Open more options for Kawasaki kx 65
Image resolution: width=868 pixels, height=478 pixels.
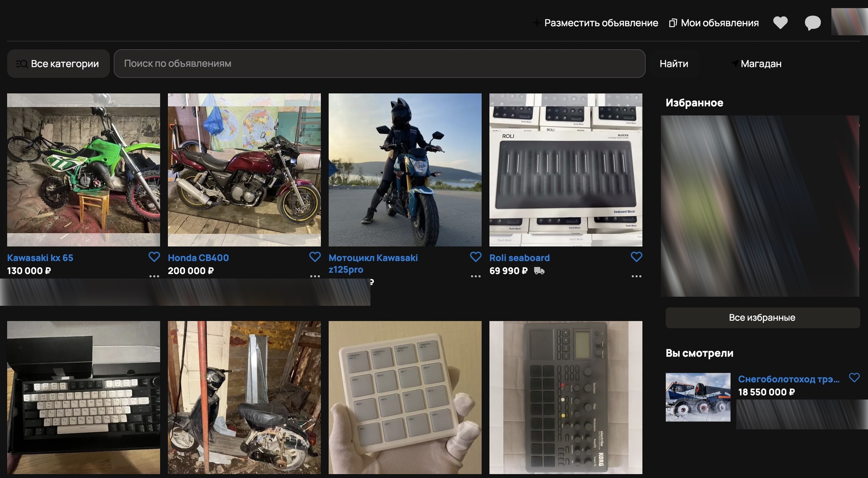click(154, 276)
